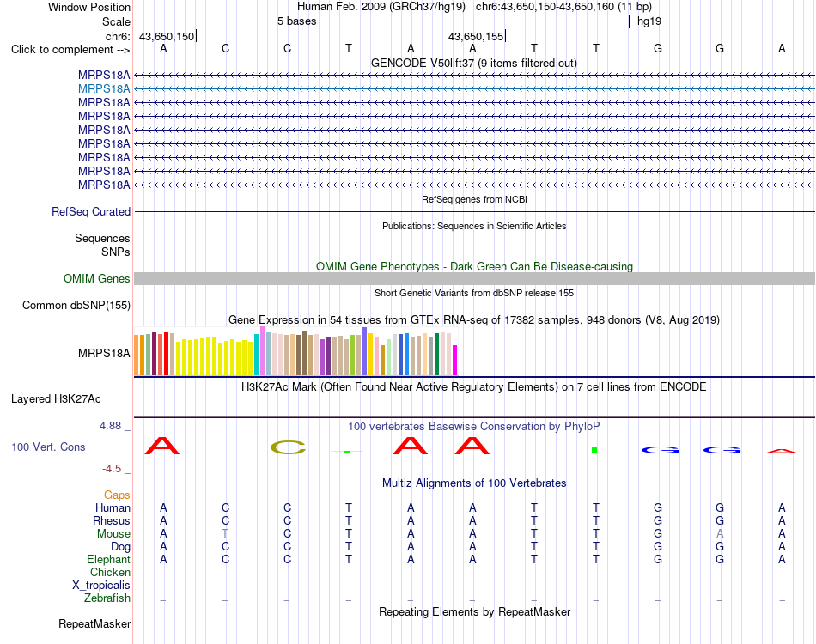
Task: Click the 'chr6:' base position label
Action: click(x=119, y=36)
